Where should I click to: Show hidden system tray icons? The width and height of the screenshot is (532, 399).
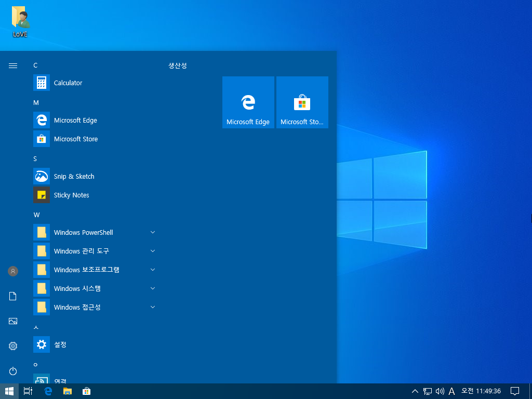pos(415,391)
